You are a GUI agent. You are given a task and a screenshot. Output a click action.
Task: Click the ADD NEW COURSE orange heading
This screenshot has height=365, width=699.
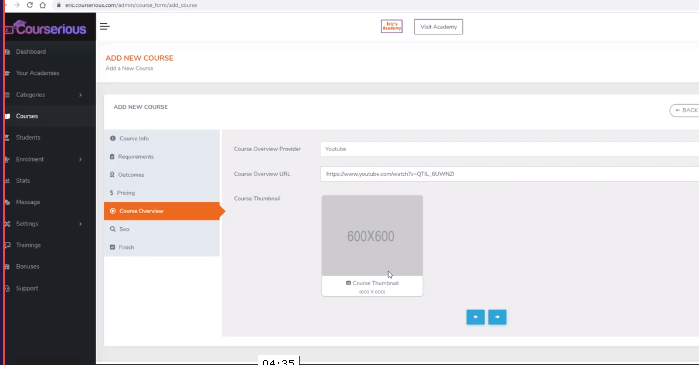(x=140, y=58)
